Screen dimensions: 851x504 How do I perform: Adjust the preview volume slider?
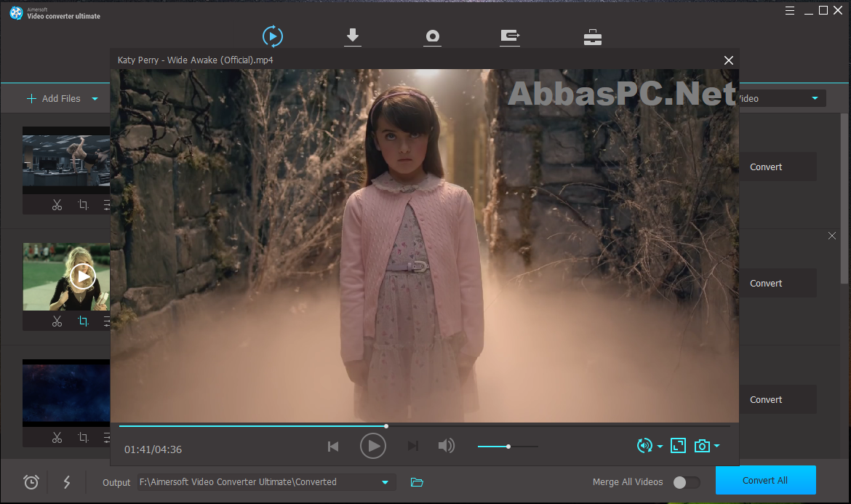(x=508, y=447)
